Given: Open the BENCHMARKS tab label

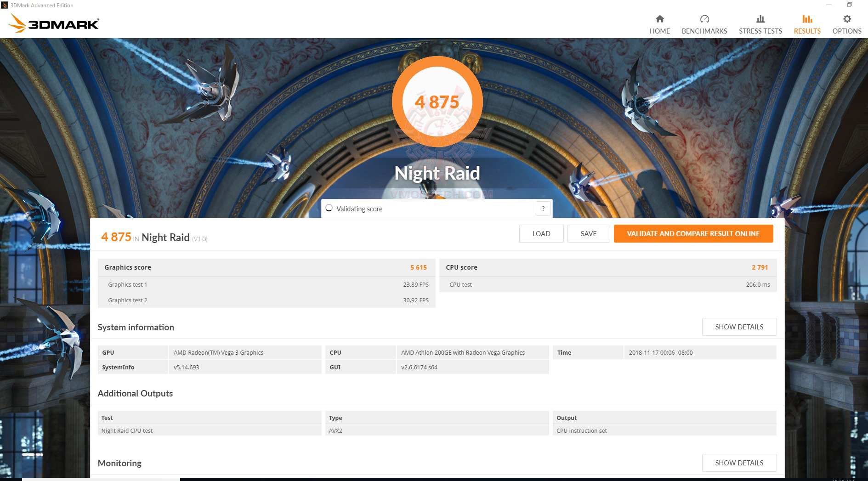Looking at the screenshot, I should click(x=704, y=31).
